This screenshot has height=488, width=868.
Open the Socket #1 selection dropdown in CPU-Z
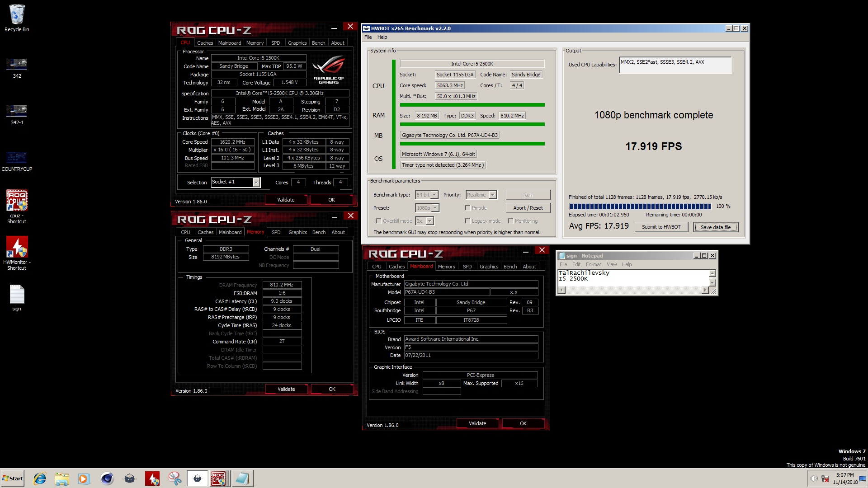(x=236, y=182)
